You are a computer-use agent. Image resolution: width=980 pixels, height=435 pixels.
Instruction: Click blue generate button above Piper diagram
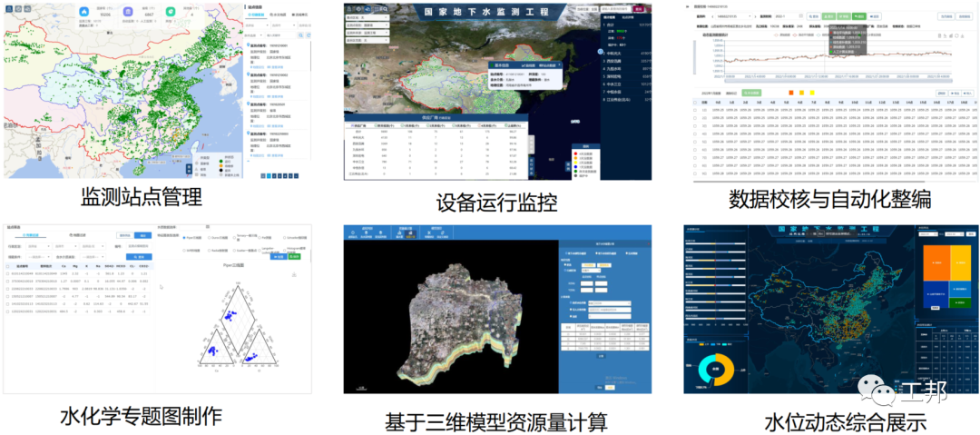(279, 257)
